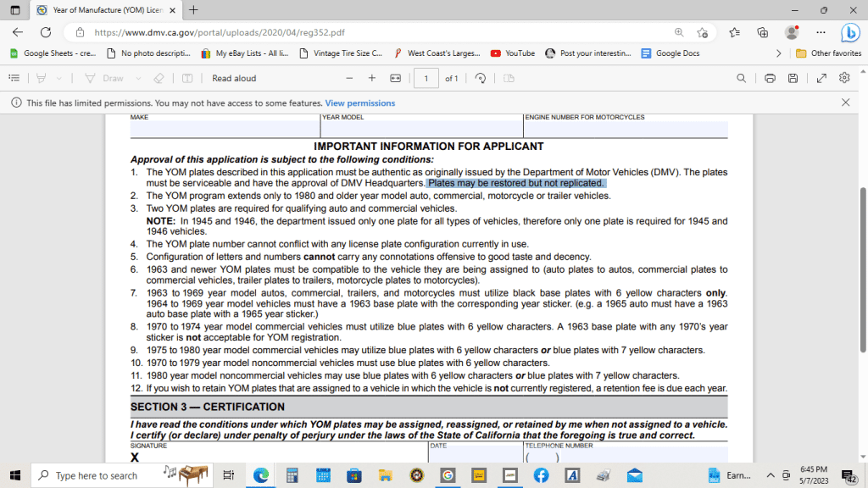Expand the bookmarks overflow chevron
Image resolution: width=868 pixels, height=488 pixels.
point(778,53)
